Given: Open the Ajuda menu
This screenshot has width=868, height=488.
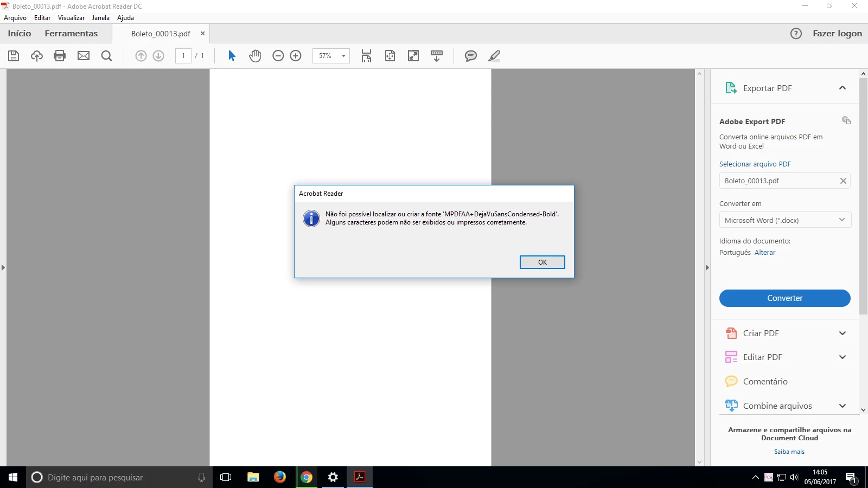Looking at the screenshot, I should (126, 18).
